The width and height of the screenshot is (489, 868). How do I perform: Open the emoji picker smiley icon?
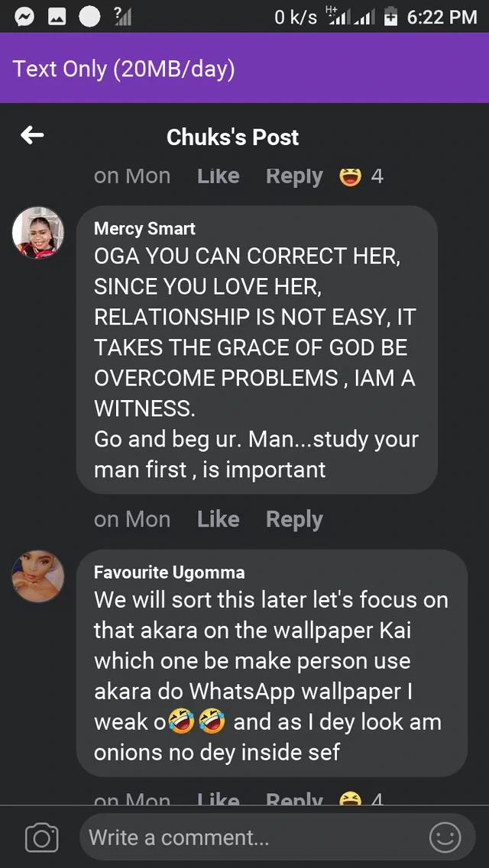click(445, 837)
